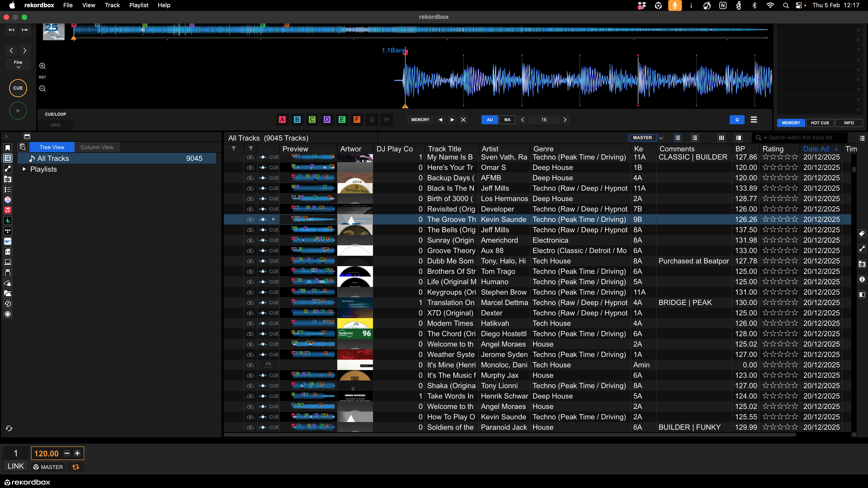Open the MASTER dropdown arrow
This screenshot has height=488, width=868.
[661, 138]
